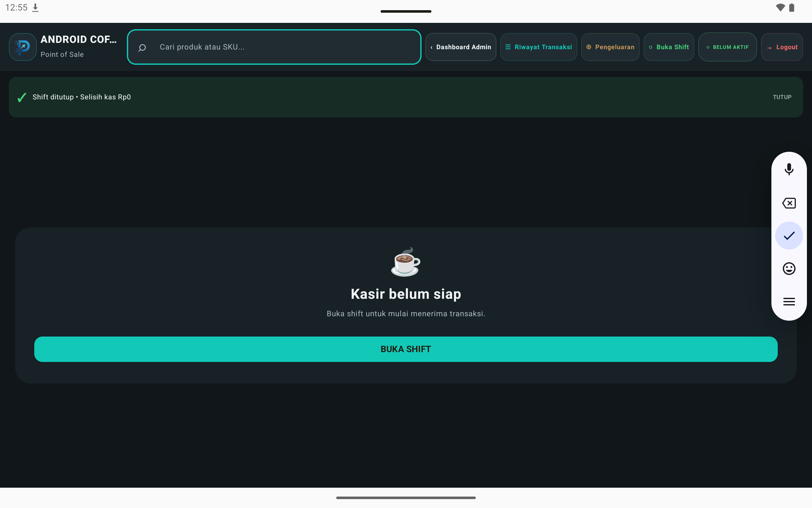Tap the Wi-Fi icon in the status bar
Screen dimensions: 812x508
click(x=781, y=7)
